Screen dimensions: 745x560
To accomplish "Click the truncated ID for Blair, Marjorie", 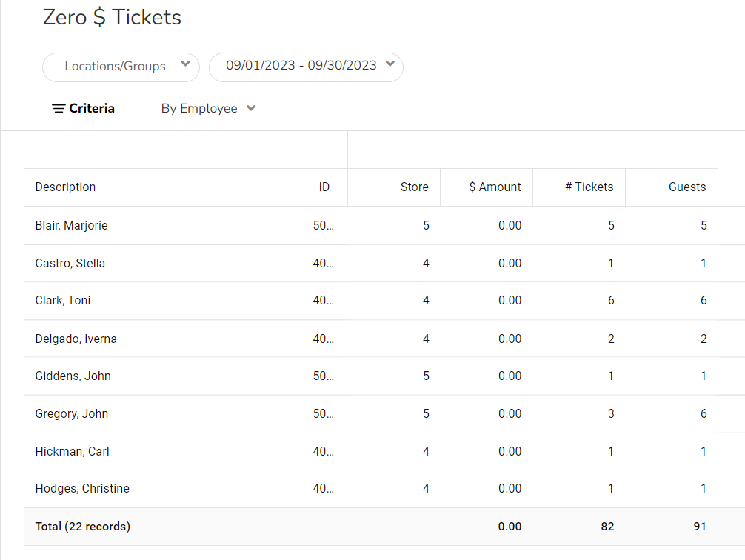I will pyautogui.click(x=324, y=226).
